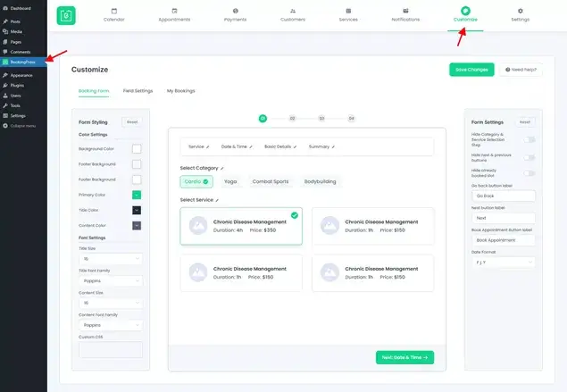Image resolution: width=567 pixels, height=392 pixels.
Task: Click the Save Changes button
Action: pos(471,70)
